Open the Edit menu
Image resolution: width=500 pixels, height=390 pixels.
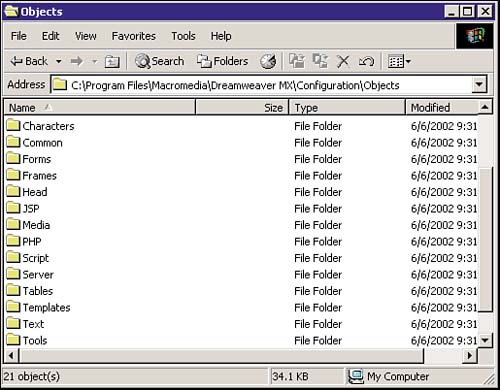click(x=50, y=36)
